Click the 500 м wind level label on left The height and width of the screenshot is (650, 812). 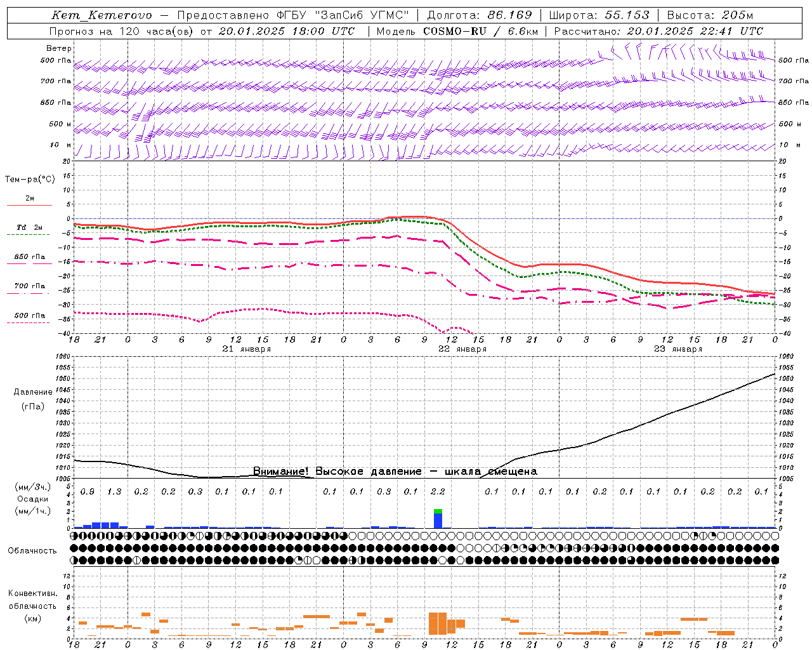(x=61, y=124)
